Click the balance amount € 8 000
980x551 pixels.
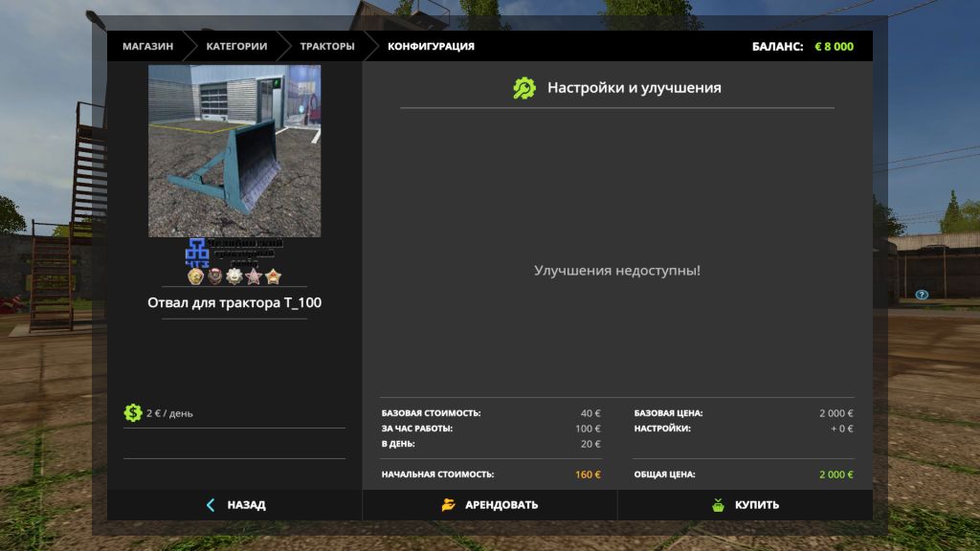[x=834, y=46]
